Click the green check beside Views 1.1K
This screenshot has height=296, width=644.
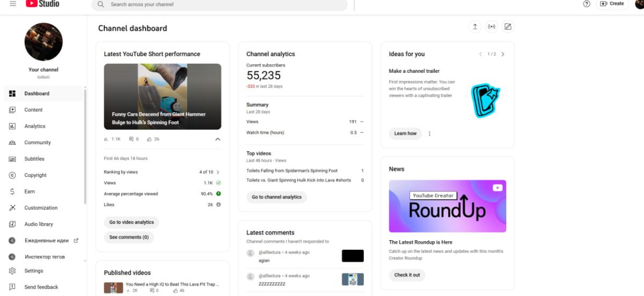pos(218,183)
